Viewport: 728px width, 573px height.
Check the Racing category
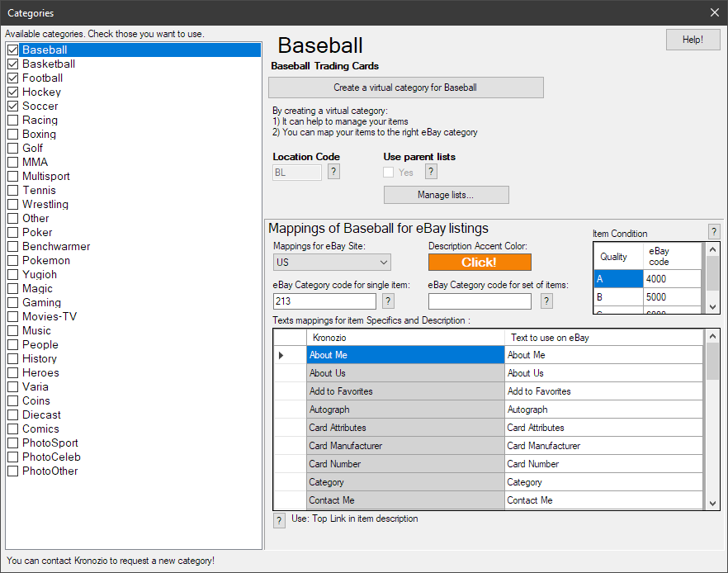click(13, 120)
